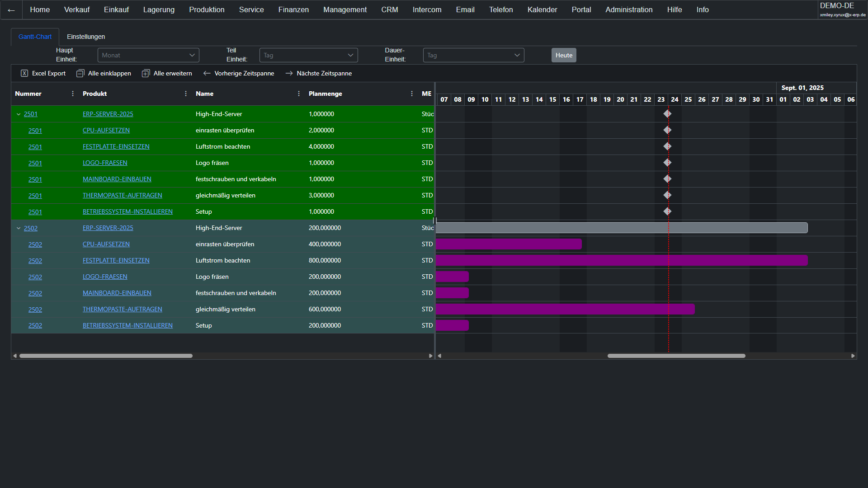The height and width of the screenshot is (488, 868).
Task: Click the Alle erweitern expand icon
Action: click(146, 73)
